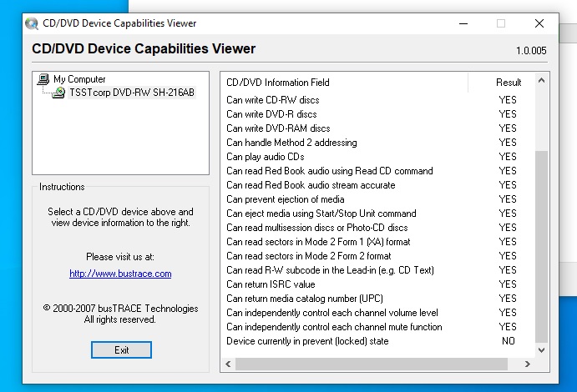Click the horizontal scrollbar's left arrow
Screen dimensions: 577x392
click(228, 364)
